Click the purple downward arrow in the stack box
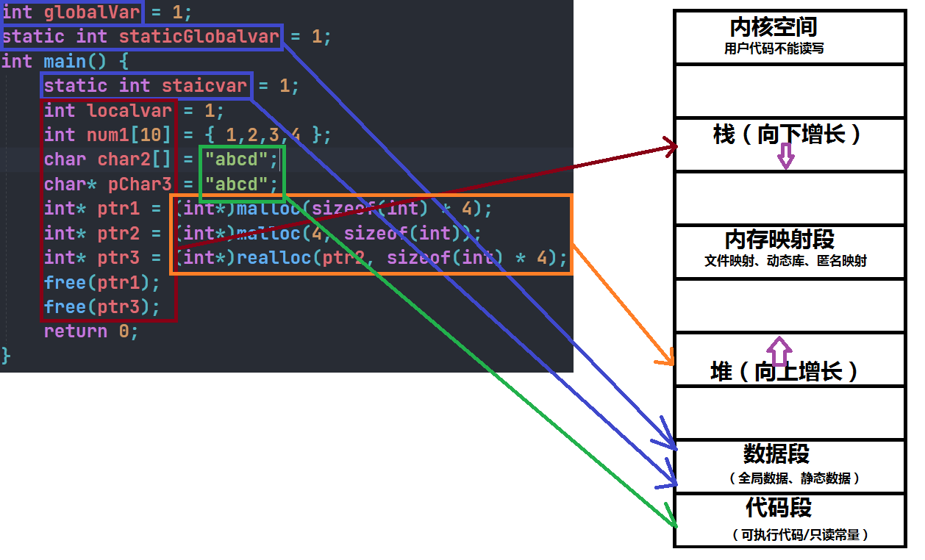Viewport: 925px width, 560px height. tap(786, 156)
